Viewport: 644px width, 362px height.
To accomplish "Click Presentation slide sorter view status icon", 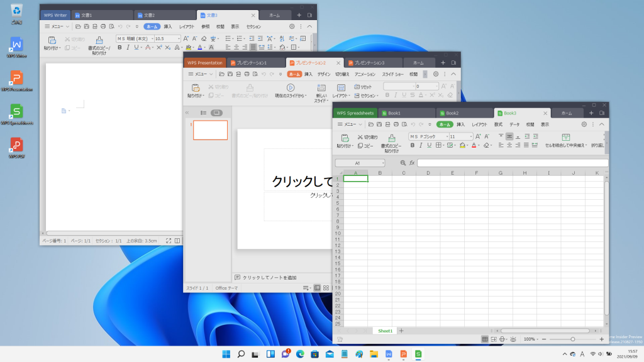I will 326,288.
